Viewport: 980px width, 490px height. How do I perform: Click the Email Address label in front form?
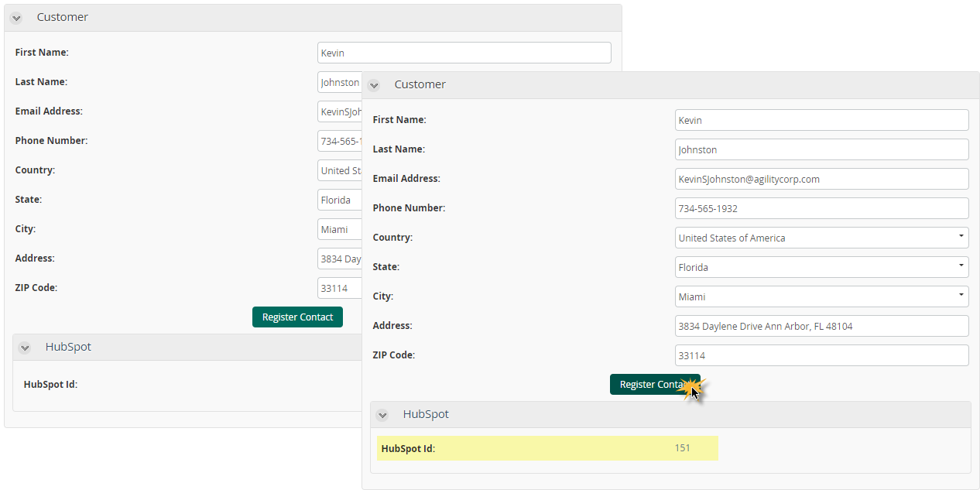click(406, 179)
